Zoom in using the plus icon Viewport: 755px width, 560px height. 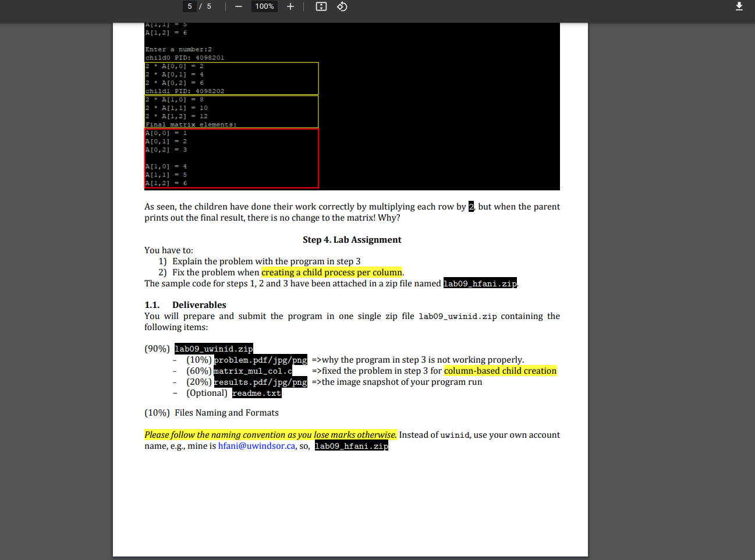coord(290,6)
